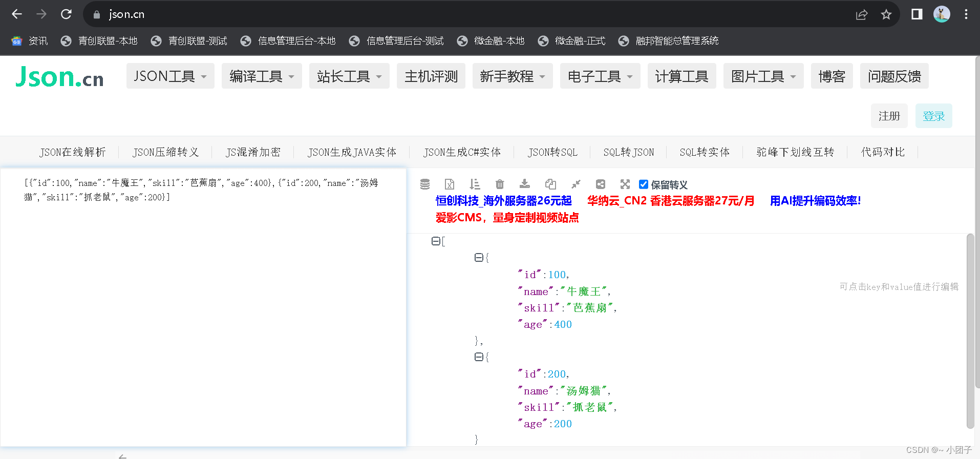
Task: Click the 注册 button
Action: [889, 116]
